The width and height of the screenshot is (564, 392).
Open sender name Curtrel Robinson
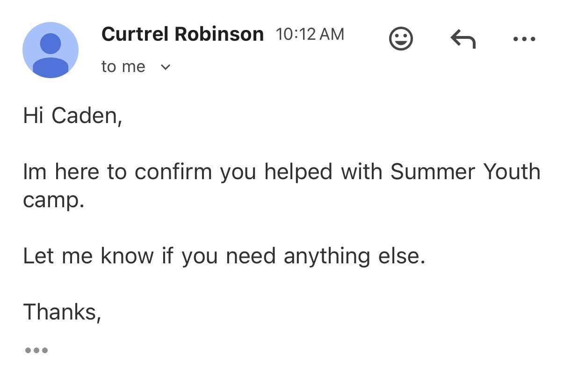pos(182,34)
